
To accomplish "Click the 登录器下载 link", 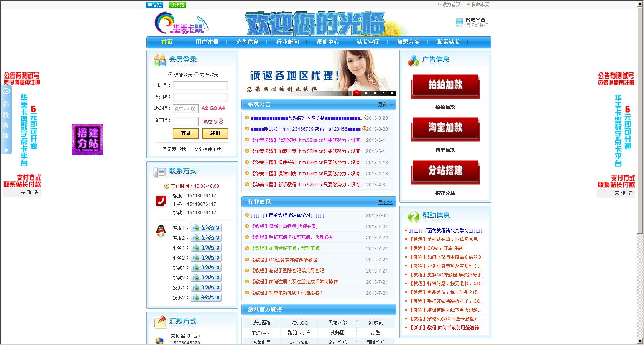I will pyautogui.click(x=174, y=149).
